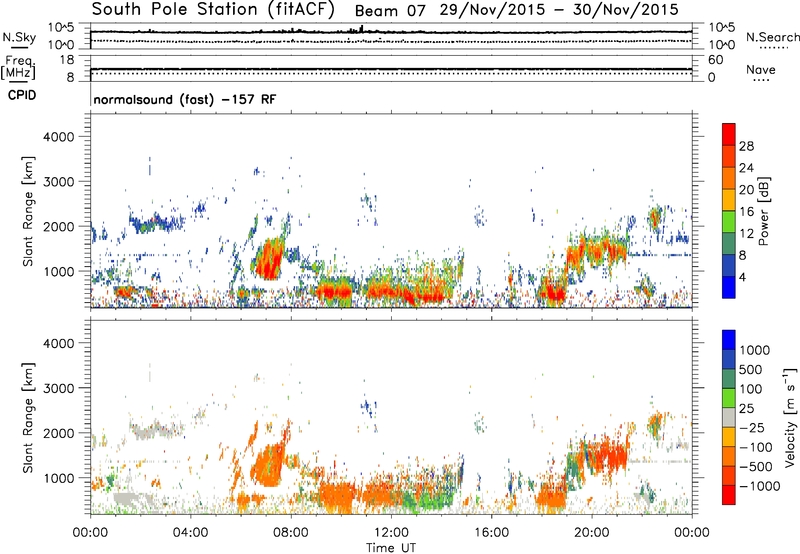Screen dimensions: 800x554
Task: Click the "12" power colorbar value
Action: point(746,234)
